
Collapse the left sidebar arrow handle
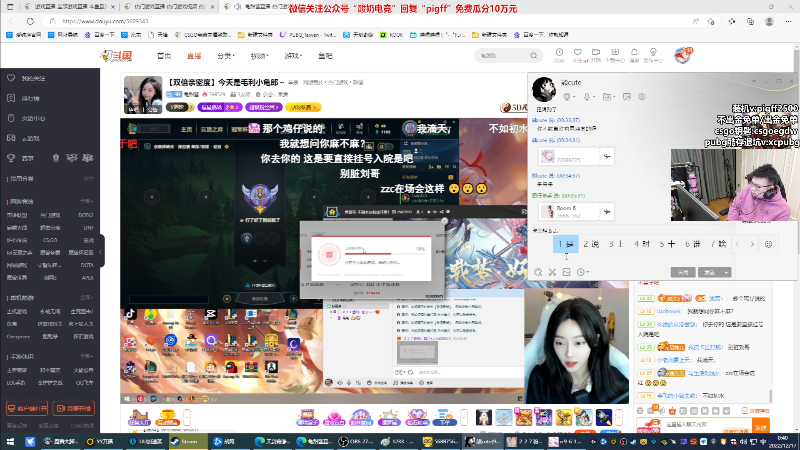[x=101, y=252]
